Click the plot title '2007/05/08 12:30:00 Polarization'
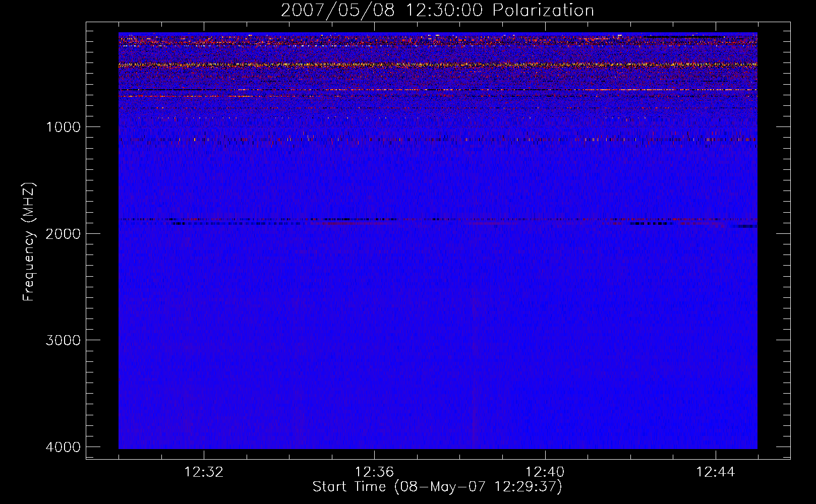Viewport: 816px width, 504px height. tap(437, 11)
